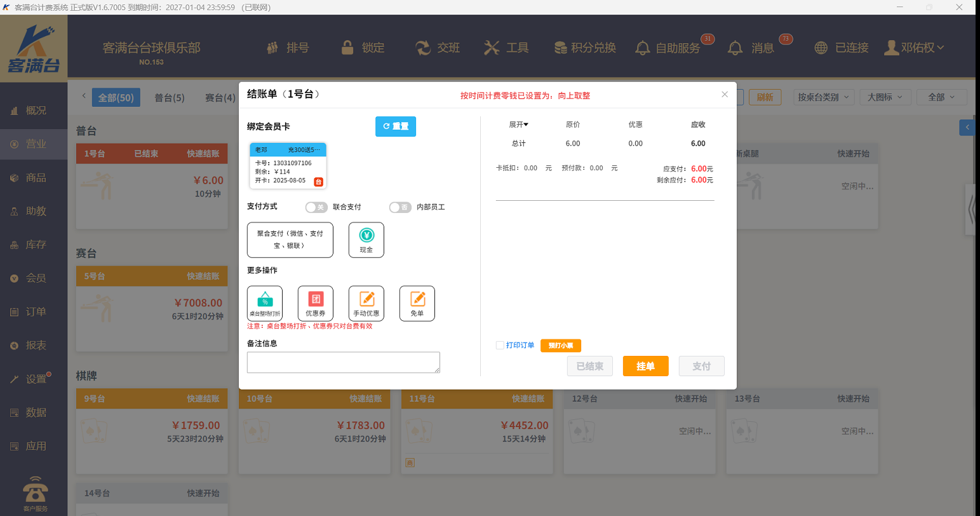Click the 积分兑换 points exchange icon
980x516 pixels.
click(560, 48)
